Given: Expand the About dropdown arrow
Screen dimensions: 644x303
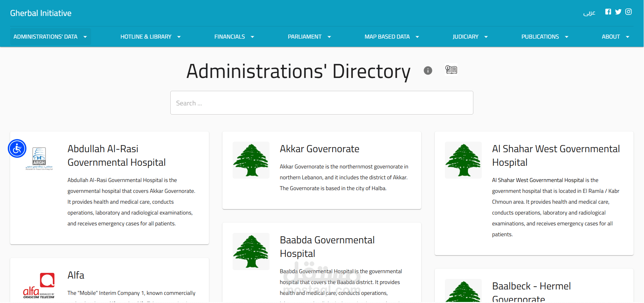Looking at the screenshot, I should coord(627,37).
